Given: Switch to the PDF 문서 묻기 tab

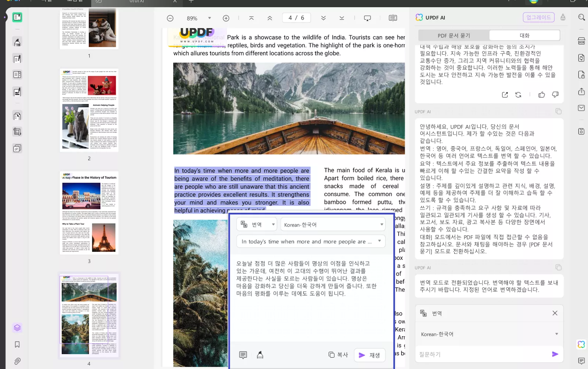Looking at the screenshot, I should point(454,36).
